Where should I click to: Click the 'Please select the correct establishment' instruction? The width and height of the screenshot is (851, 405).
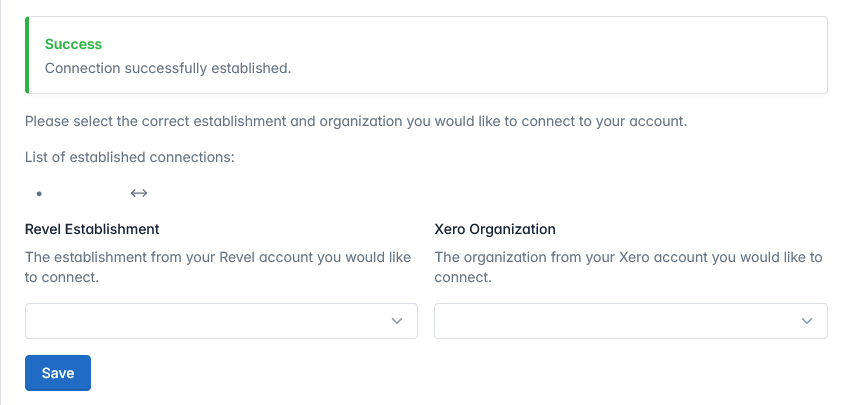(x=355, y=122)
